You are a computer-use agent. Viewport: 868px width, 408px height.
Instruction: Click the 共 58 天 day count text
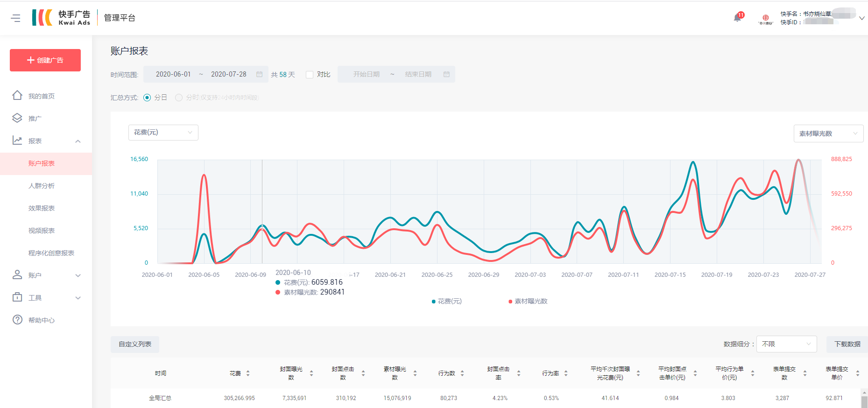coord(283,75)
